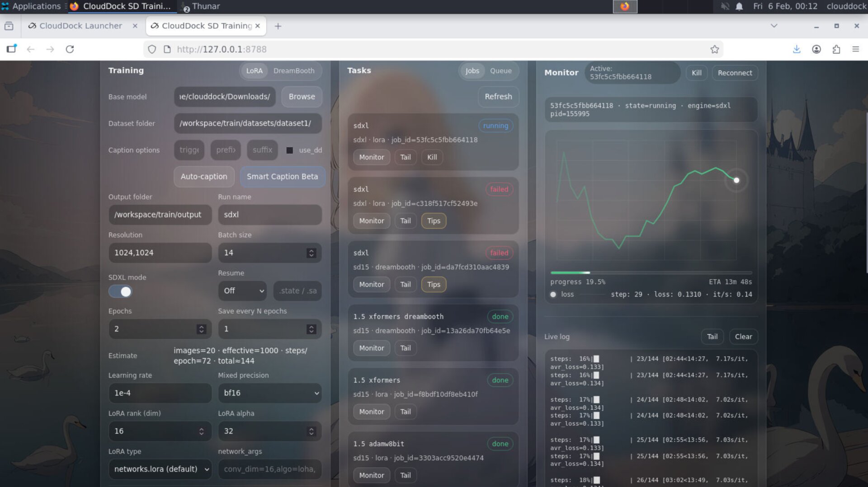Image resolution: width=868 pixels, height=487 pixels.
Task: Open the Resume dropdown set to Off
Action: pos(243,291)
